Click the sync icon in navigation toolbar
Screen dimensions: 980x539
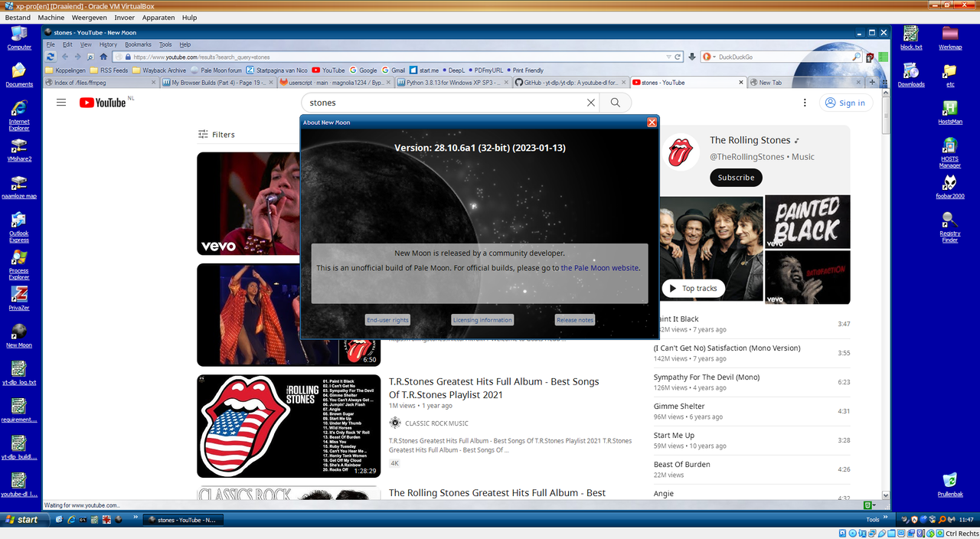(51, 57)
